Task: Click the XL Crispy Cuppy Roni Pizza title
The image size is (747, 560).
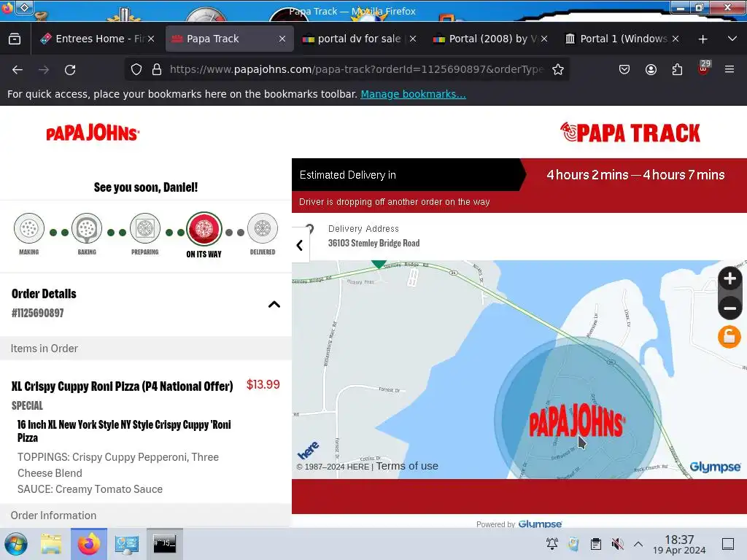Action: coord(123,386)
